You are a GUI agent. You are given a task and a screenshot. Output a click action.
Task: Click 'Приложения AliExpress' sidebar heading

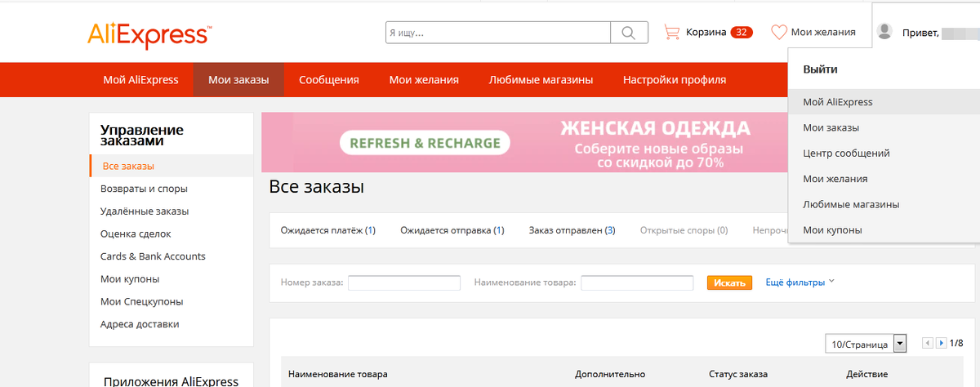coord(171,380)
